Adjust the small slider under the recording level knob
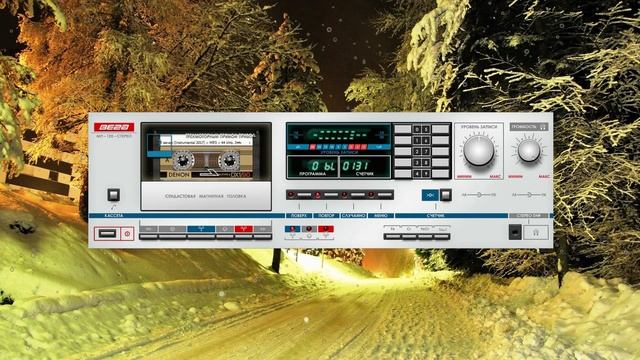 click(479, 195)
